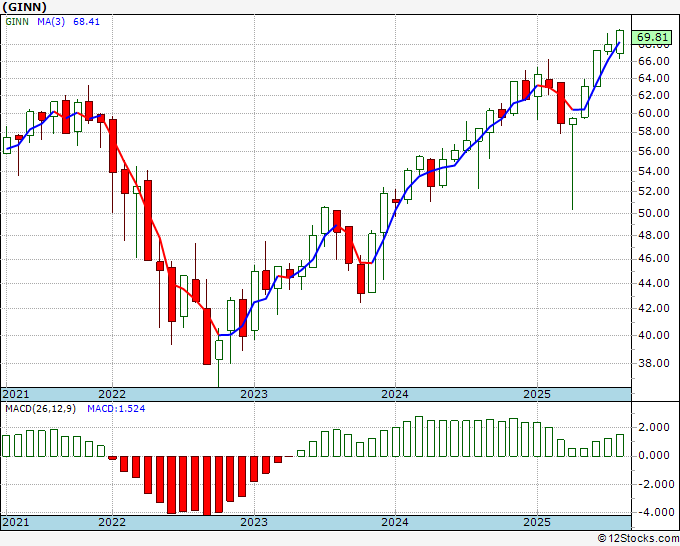Image resolution: width=680 pixels, height=546 pixels.
Task: Click 2023 on the price chart timeline
Action: click(254, 394)
